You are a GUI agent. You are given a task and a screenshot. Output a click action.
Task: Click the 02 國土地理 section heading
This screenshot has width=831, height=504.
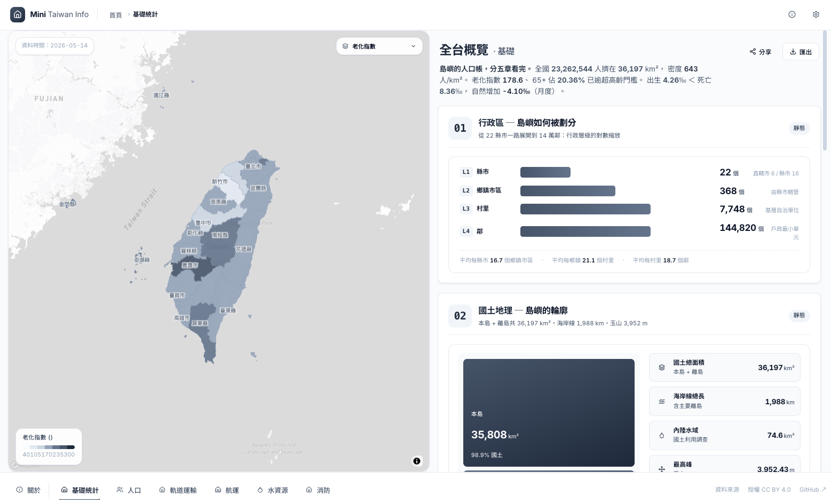coord(523,310)
